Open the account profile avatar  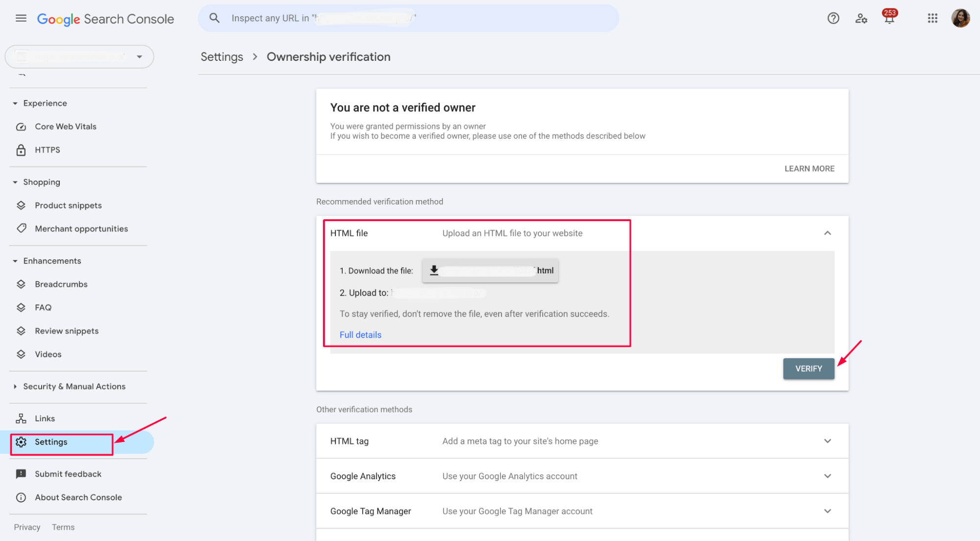click(960, 18)
